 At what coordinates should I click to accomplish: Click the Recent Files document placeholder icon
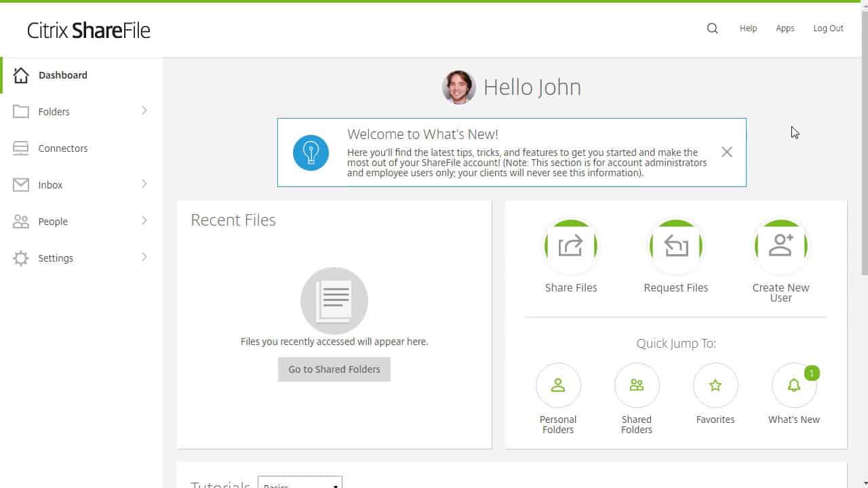[334, 301]
